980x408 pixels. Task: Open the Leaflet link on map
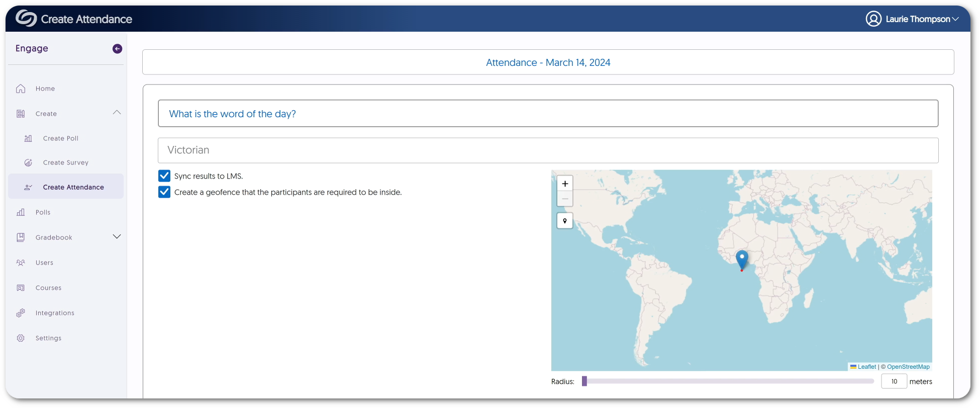[866, 367]
